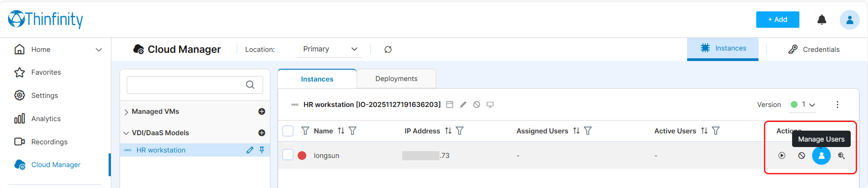This screenshot has width=868, height=188.
Task: Click the + Add button
Action: pyautogui.click(x=777, y=20)
